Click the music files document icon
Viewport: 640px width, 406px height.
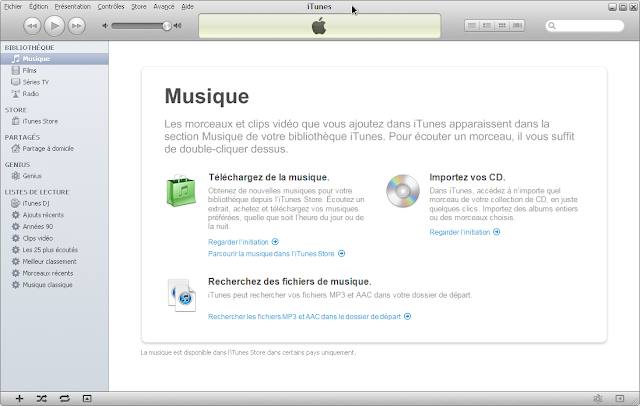[x=182, y=295]
